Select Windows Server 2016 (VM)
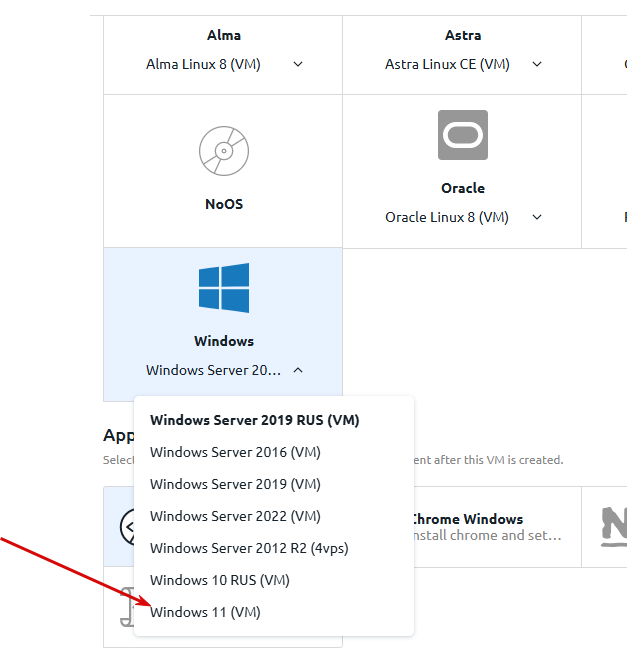The width and height of the screenshot is (627, 661). coord(235,452)
